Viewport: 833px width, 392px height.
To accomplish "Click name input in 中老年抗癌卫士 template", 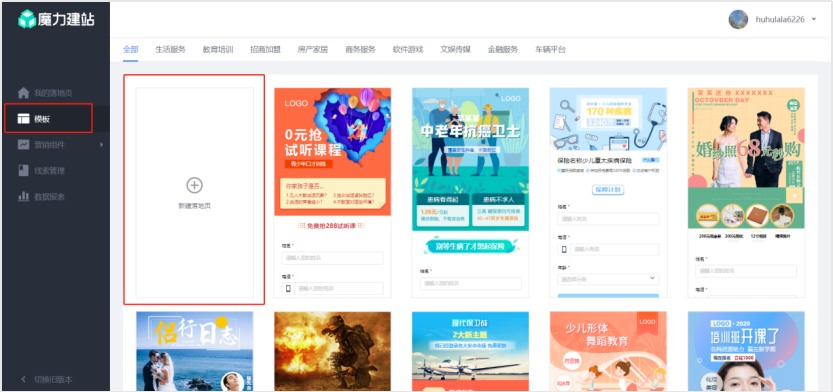I will point(470,283).
